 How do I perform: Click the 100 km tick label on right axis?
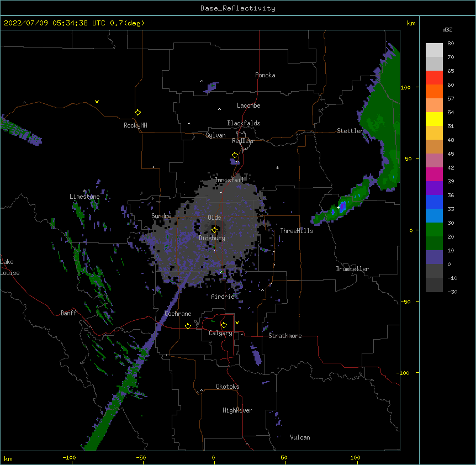click(x=405, y=87)
